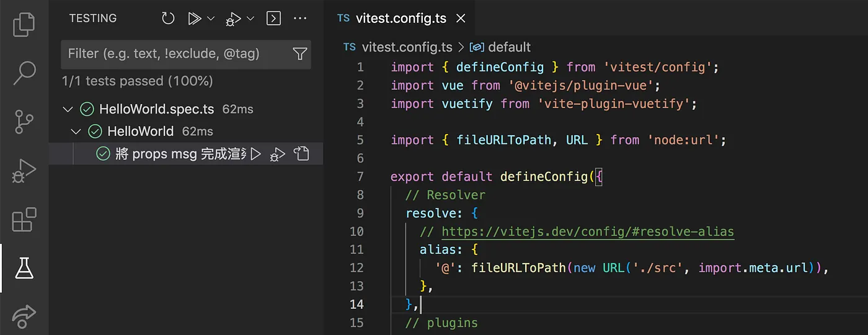Click 'defineConfig' on line 1

(x=500, y=67)
